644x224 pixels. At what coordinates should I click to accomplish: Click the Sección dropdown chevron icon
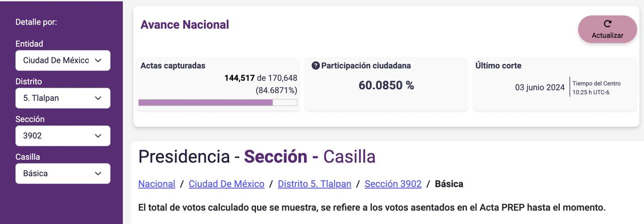[x=98, y=136]
